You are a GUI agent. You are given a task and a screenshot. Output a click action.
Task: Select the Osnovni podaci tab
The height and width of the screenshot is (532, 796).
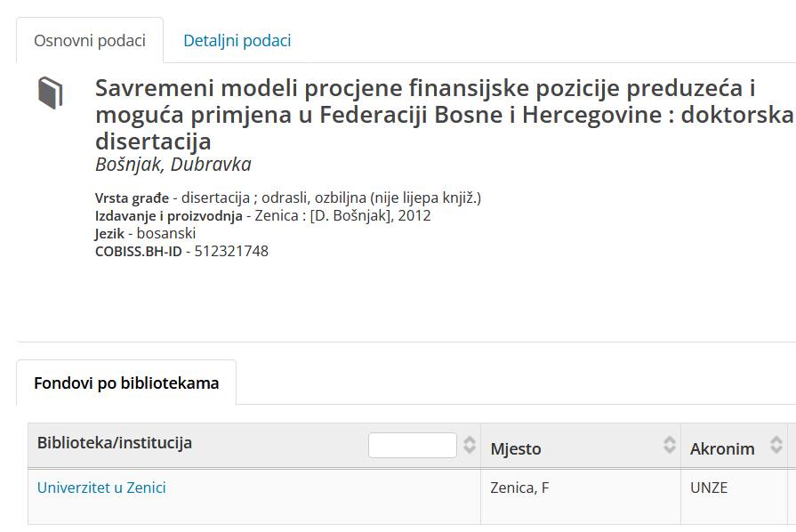(89, 40)
